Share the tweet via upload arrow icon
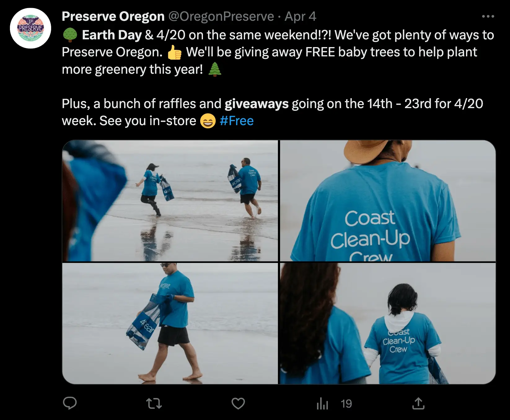Screen dimensions: 510x420 click(418, 403)
